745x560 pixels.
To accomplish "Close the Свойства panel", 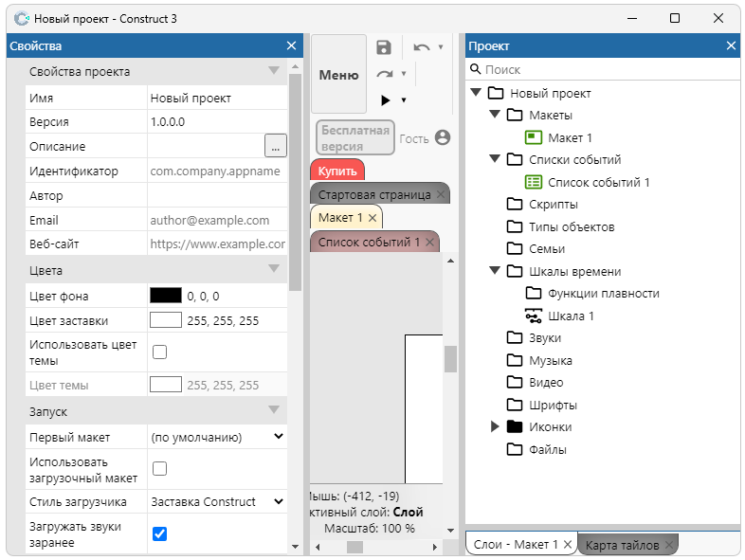I will pos(291,45).
